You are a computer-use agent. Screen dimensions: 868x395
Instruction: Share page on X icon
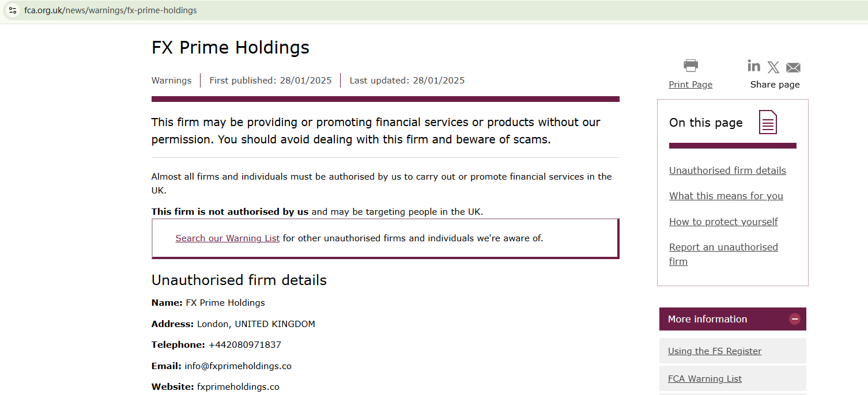pyautogui.click(x=773, y=67)
